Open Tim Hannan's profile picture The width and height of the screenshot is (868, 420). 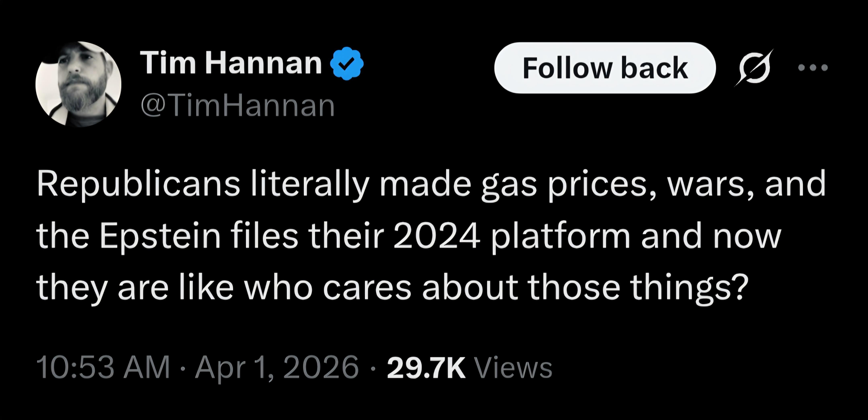[78, 84]
